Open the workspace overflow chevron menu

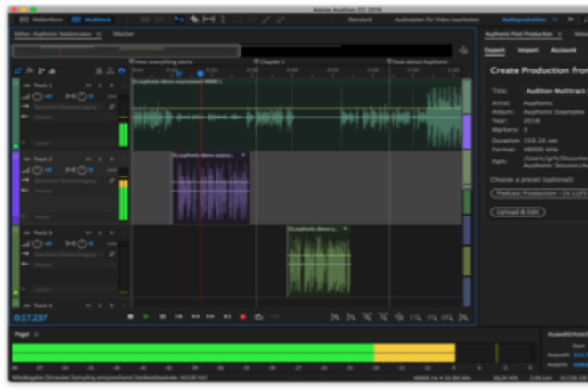[x=570, y=20]
